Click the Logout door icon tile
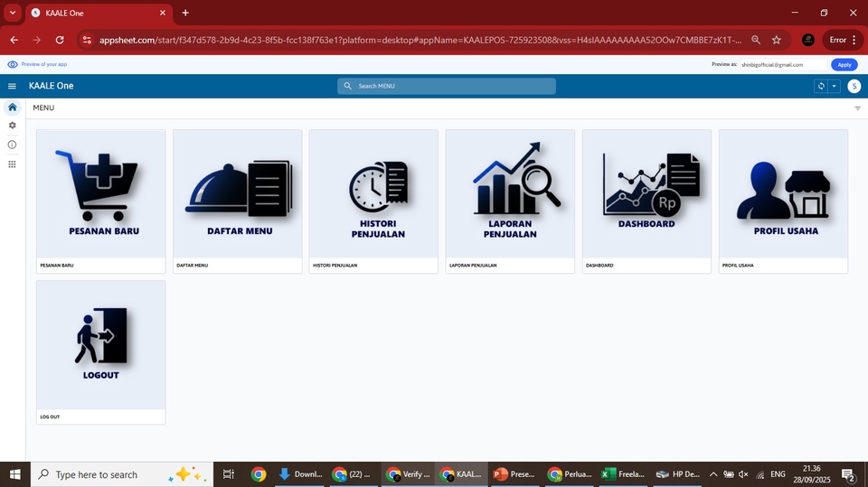The image size is (868, 487). (100, 344)
